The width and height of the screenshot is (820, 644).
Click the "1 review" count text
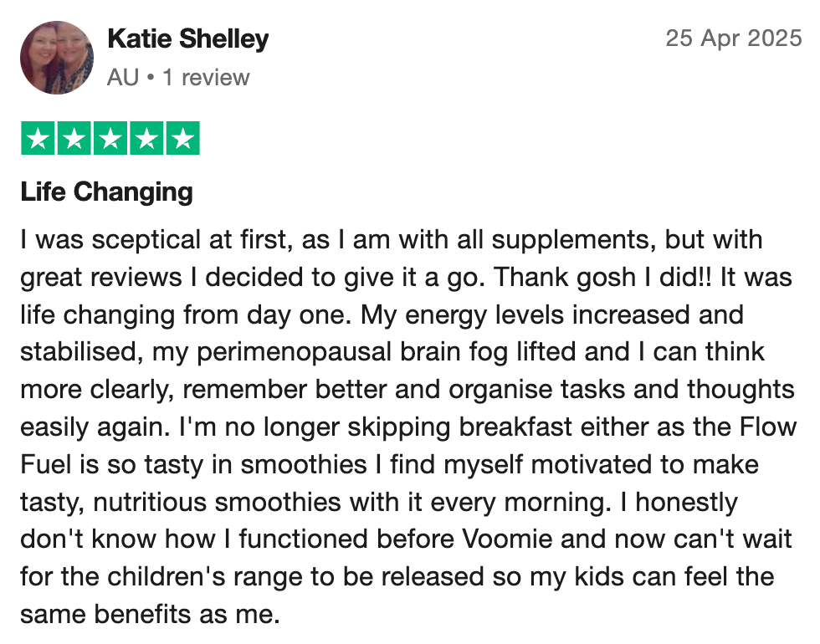pos(206,78)
